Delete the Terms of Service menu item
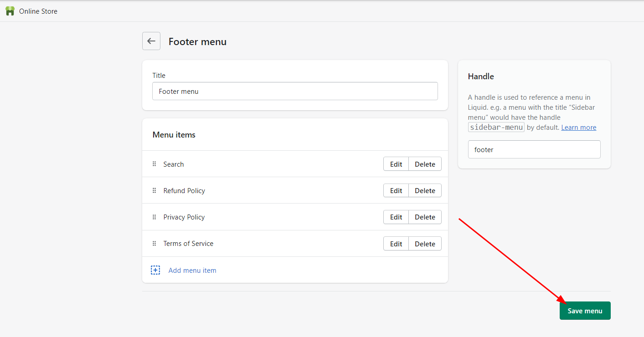 [x=424, y=243]
